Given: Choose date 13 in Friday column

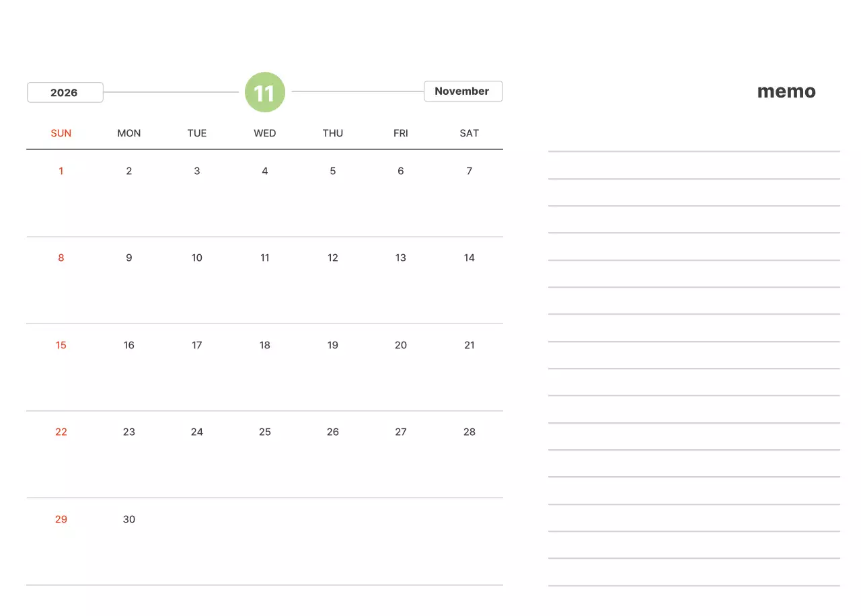Looking at the screenshot, I should click(x=401, y=258).
